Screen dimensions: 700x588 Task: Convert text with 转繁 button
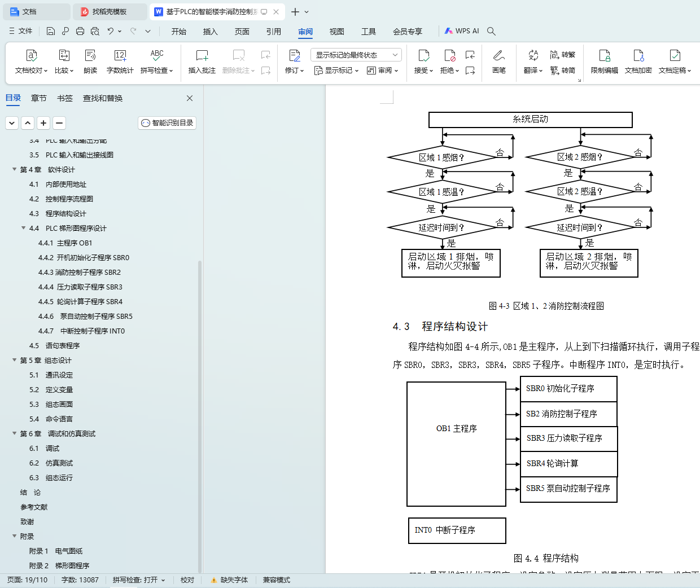pos(563,55)
